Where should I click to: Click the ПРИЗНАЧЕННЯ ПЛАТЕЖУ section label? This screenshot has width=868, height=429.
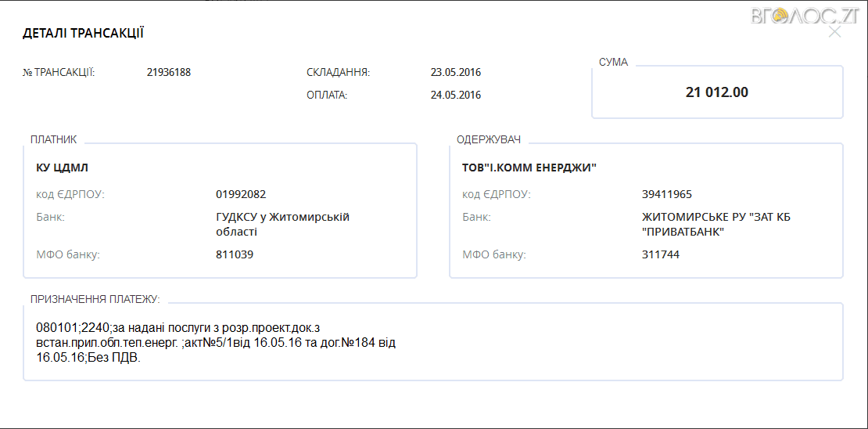pos(95,299)
